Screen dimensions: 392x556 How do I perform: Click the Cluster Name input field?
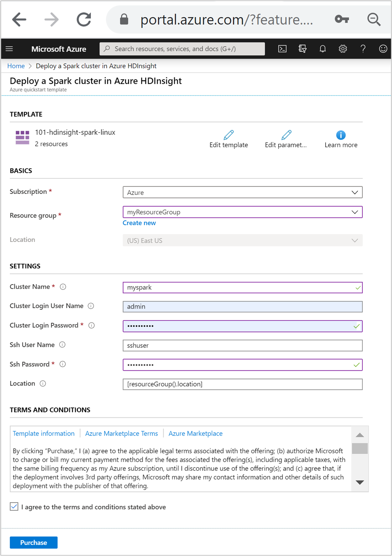[x=239, y=288]
